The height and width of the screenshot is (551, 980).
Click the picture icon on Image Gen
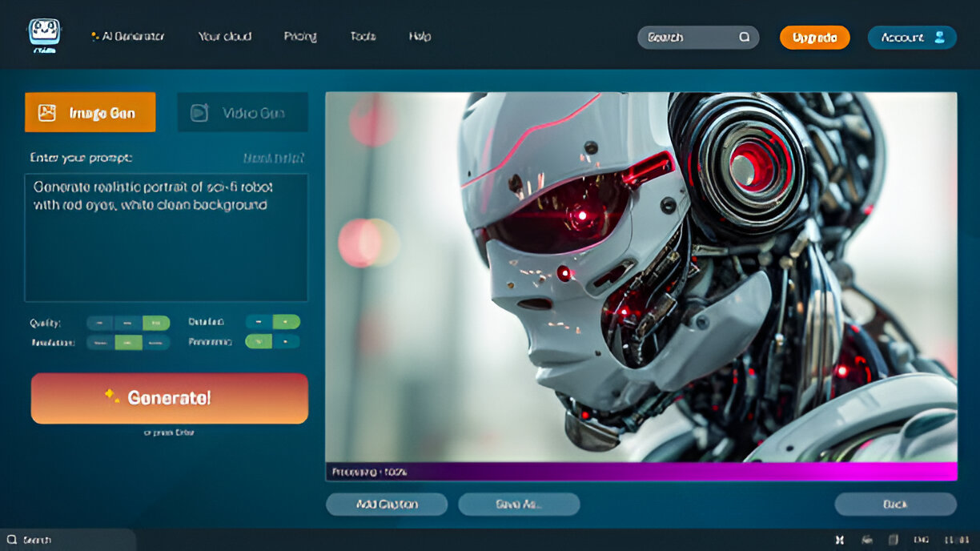pos(47,113)
